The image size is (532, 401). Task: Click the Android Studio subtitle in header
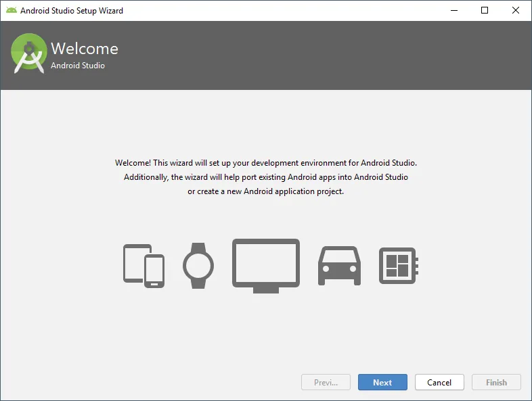[x=78, y=66]
